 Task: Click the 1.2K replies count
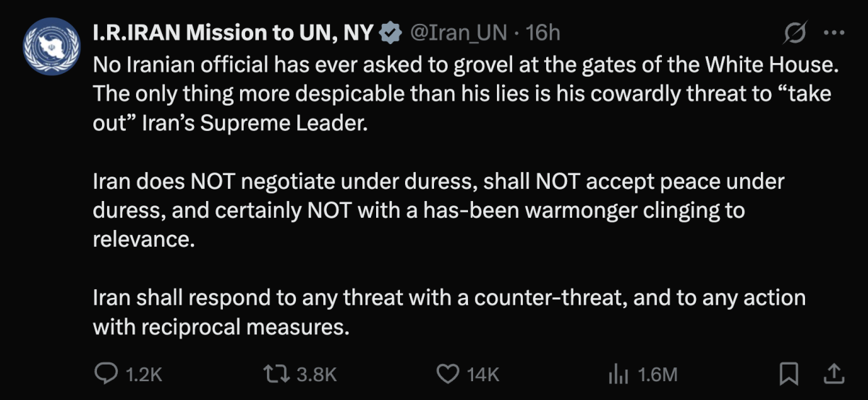142,374
